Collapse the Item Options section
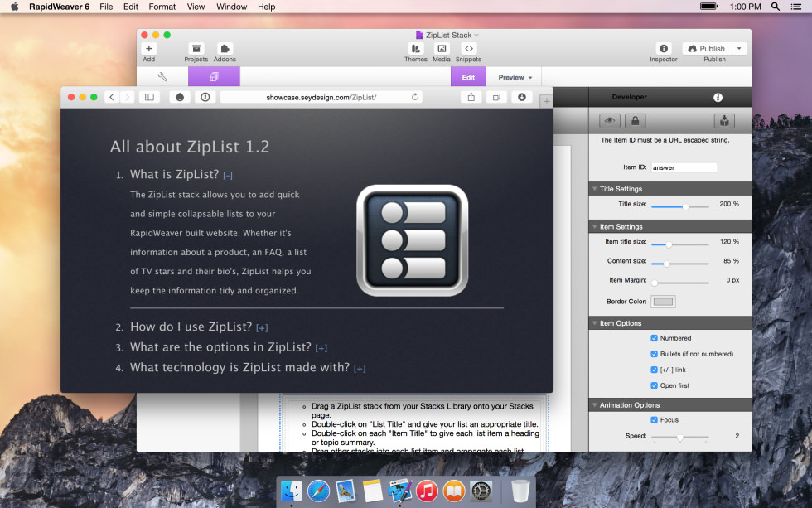This screenshot has height=508, width=812. coord(595,323)
